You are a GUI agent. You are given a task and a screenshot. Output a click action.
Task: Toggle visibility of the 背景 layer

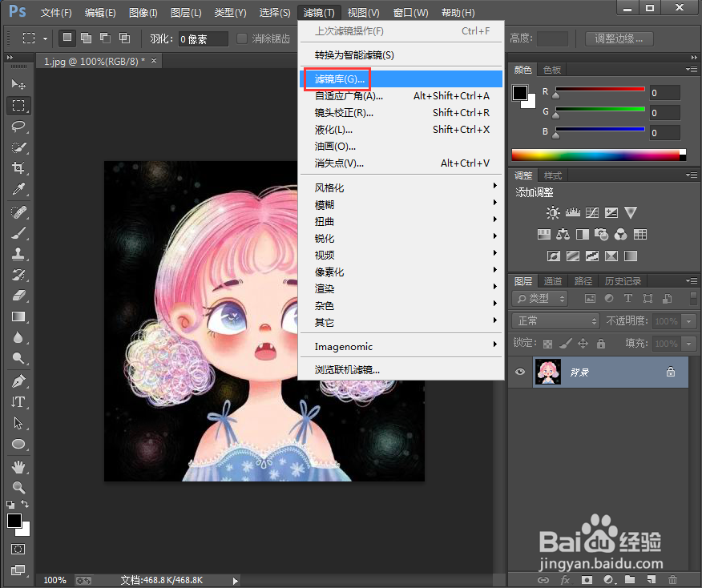tap(520, 372)
